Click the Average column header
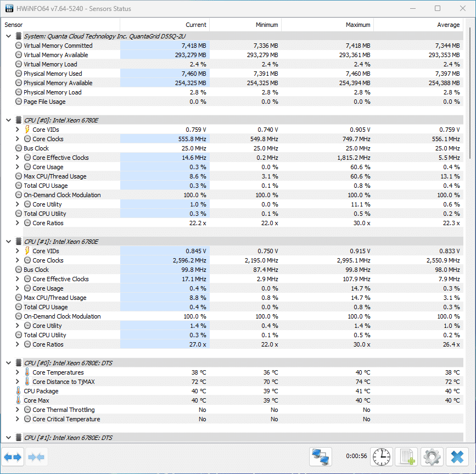This screenshot has width=476, height=474. [418, 25]
